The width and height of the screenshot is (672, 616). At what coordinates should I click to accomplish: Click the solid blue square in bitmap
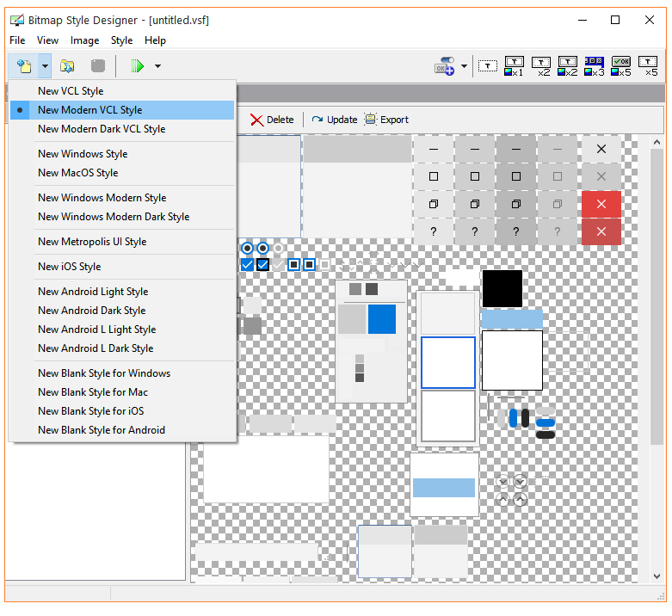(382, 319)
